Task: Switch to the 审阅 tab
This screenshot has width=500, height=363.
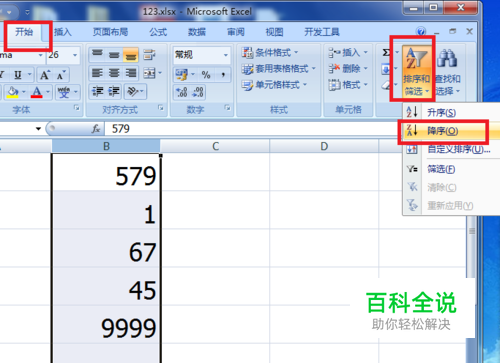Action: (236, 32)
